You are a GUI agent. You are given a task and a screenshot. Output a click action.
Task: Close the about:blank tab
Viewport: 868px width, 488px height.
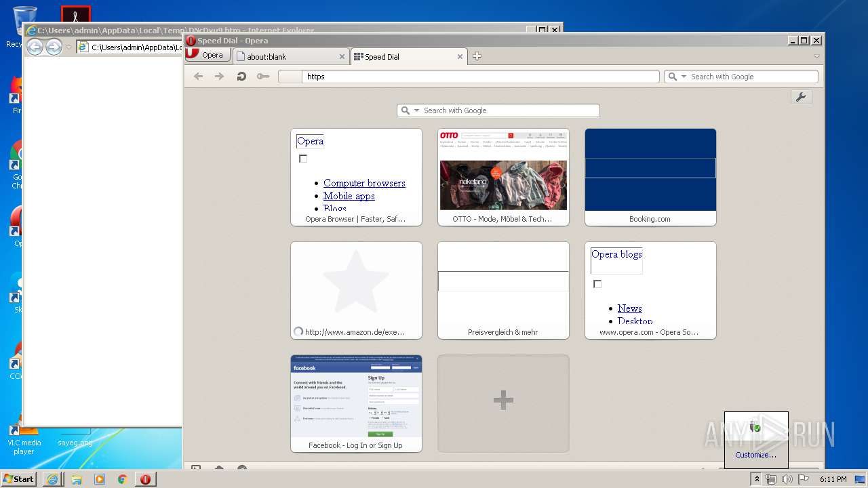[x=342, y=57]
